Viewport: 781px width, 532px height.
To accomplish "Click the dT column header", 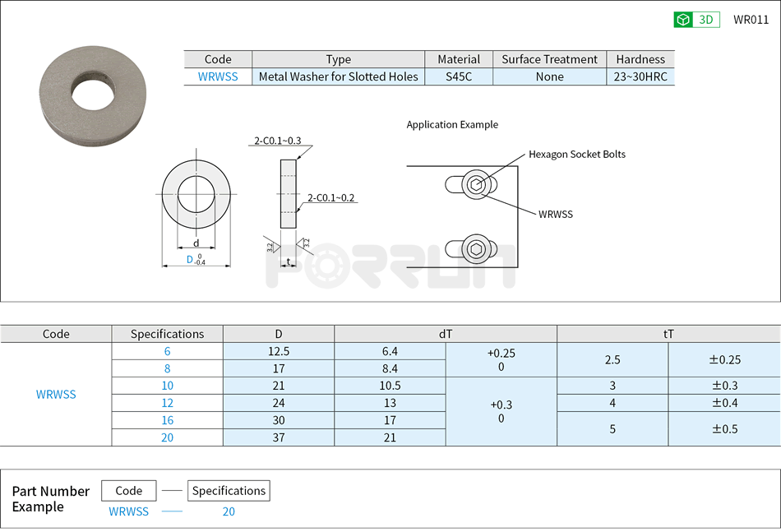I will pyautogui.click(x=446, y=334).
